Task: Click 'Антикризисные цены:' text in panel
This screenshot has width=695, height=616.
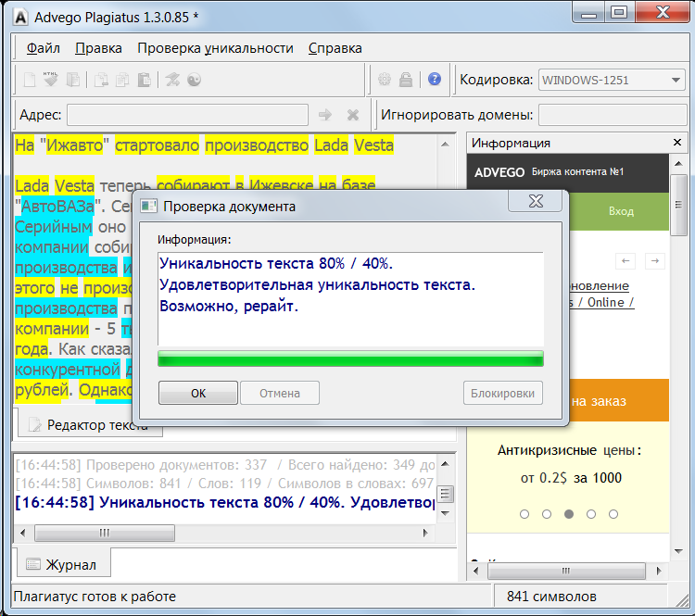Action: pyautogui.click(x=569, y=450)
